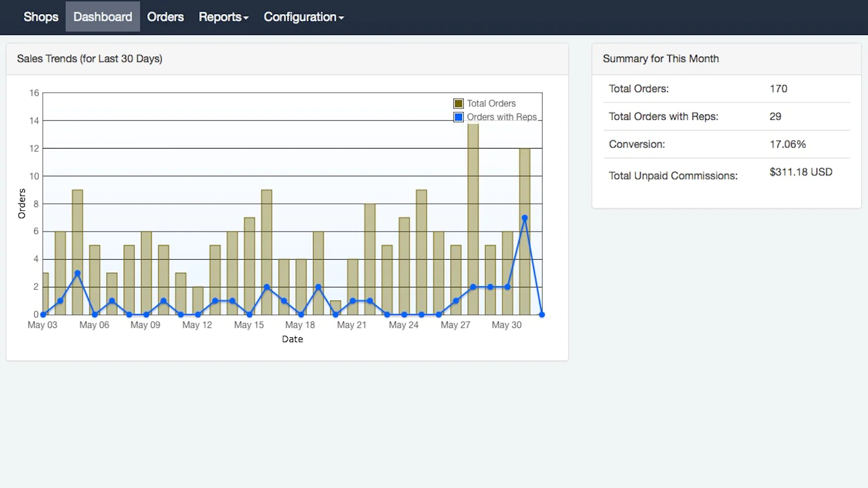Click the tallest bar on May 28
This screenshot has width=868, height=488.
[473, 217]
